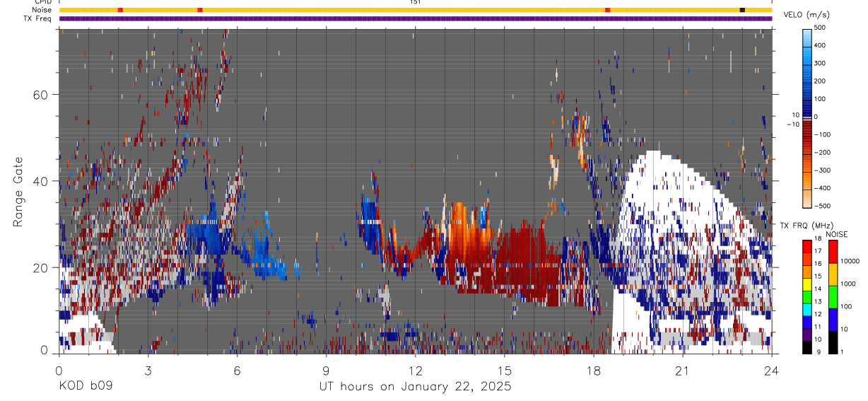868x401 pixels.
Task: Click the black 9–10 MHz frequency swatch
Action: (807, 347)
